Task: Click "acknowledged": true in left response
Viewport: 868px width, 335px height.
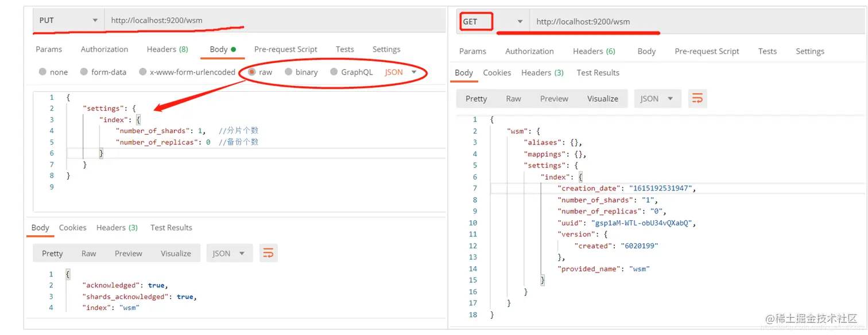Action: point(125,285)
